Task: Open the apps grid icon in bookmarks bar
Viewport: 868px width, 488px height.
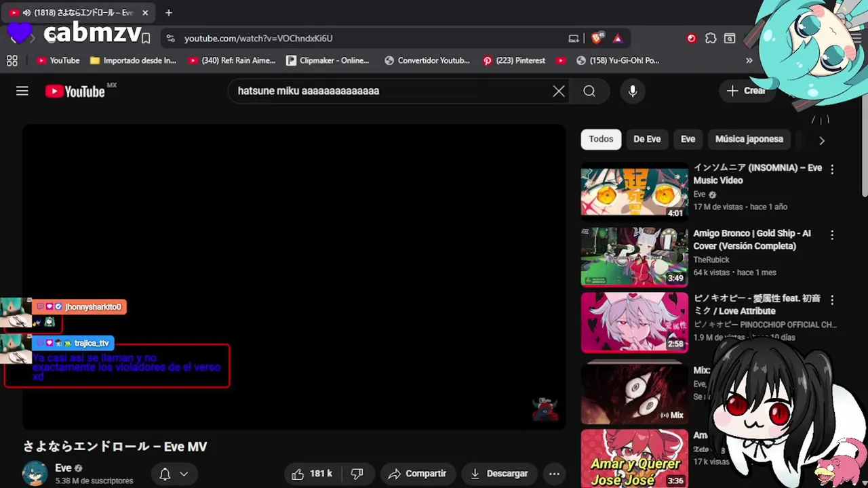Action: [12, 60]
